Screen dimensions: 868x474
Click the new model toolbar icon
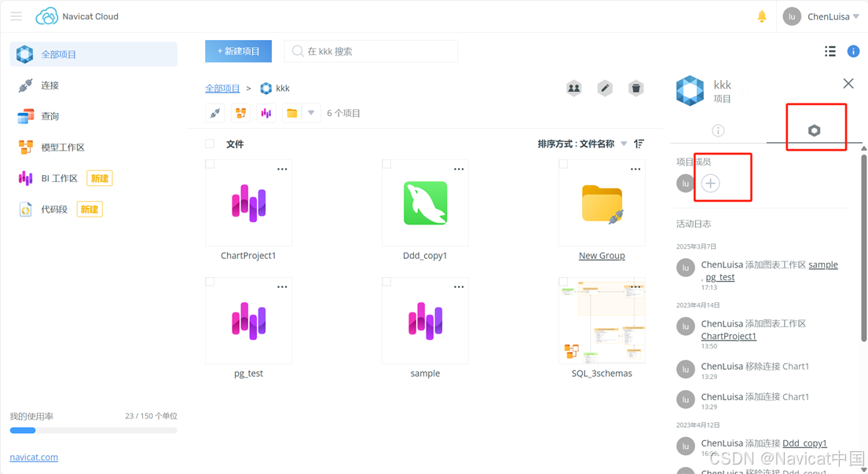click(241, 113)
